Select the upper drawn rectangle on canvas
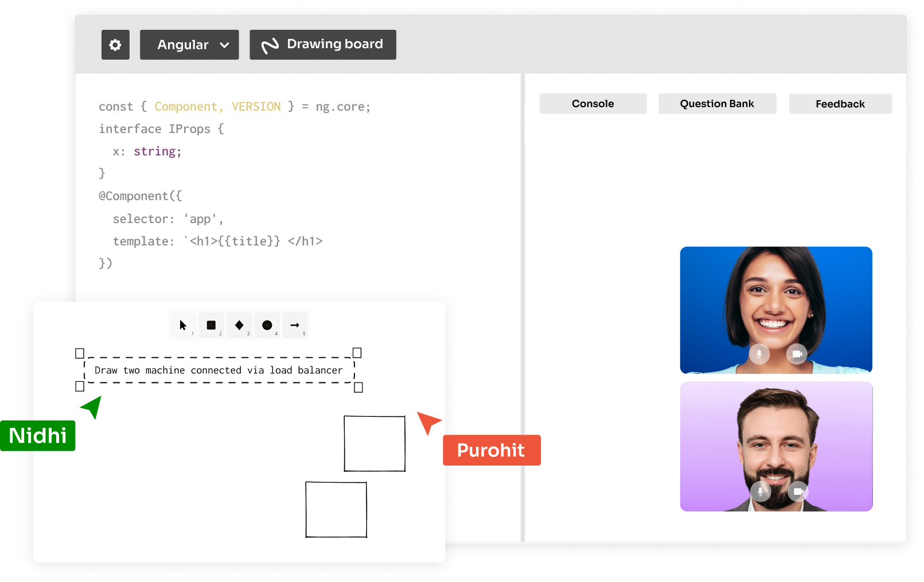The height and width of the screenshot is (582, 924). [x=375, y=444]
